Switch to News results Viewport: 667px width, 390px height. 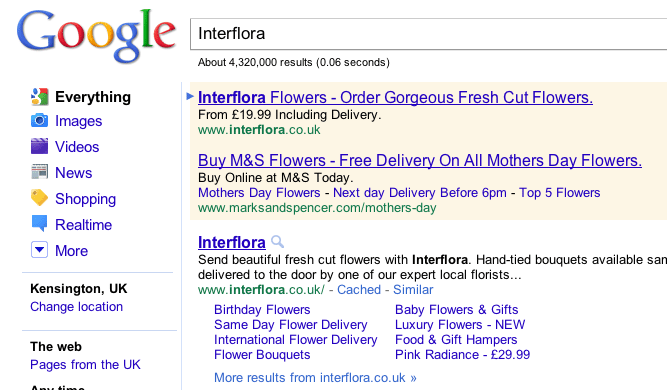pos(74,173)
